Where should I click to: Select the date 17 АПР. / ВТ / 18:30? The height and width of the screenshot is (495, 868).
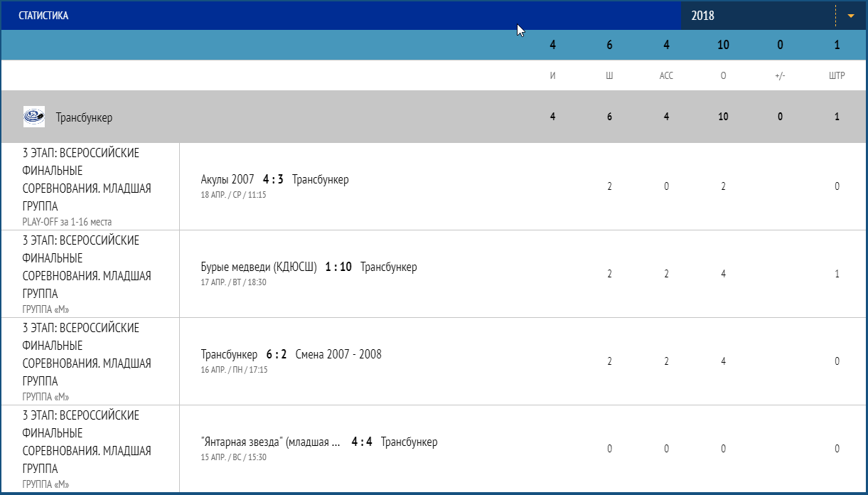click(x=234, y=282)
